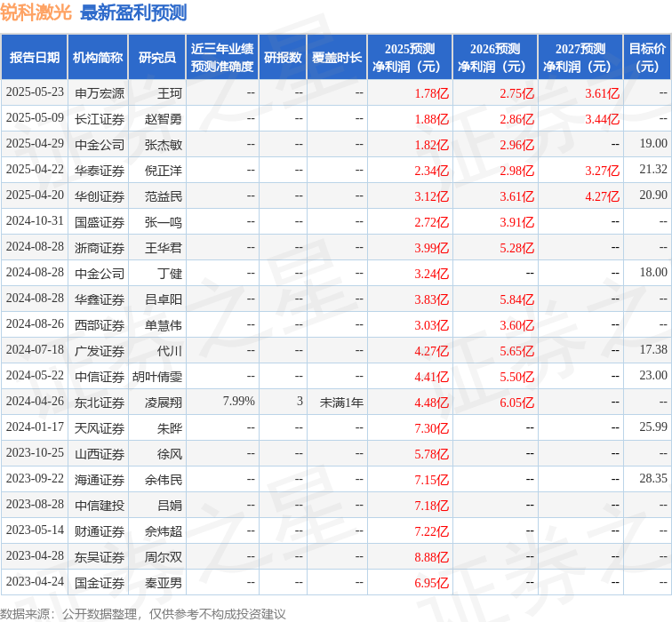Click the 25.99 target price
The height and width of the screenshot is (622, 672).
coord(653,427)
